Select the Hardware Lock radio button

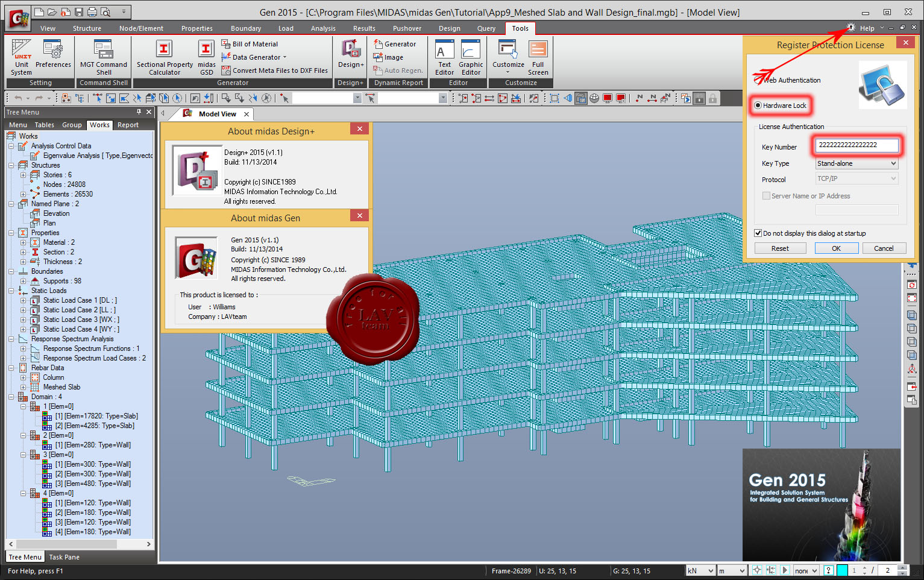[x=758, y=106]
